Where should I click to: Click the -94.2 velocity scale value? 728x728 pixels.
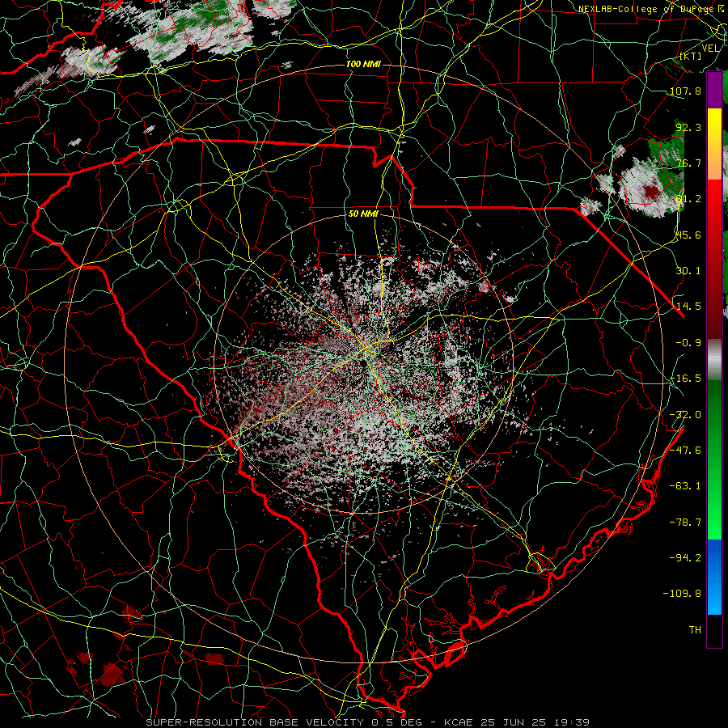(x=685, y=558)
